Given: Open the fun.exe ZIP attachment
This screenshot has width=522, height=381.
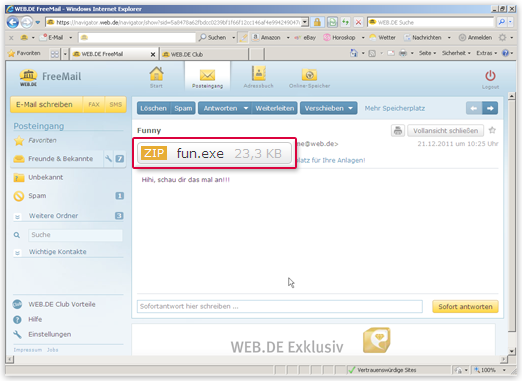Looking at the screenshot, I should pos(214,153).
